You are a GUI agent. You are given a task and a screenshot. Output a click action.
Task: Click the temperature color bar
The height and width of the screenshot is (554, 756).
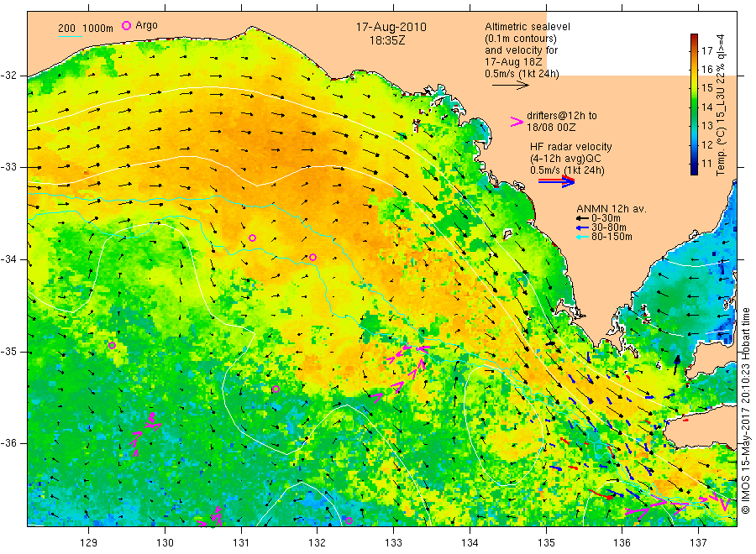tap(694, 105)
